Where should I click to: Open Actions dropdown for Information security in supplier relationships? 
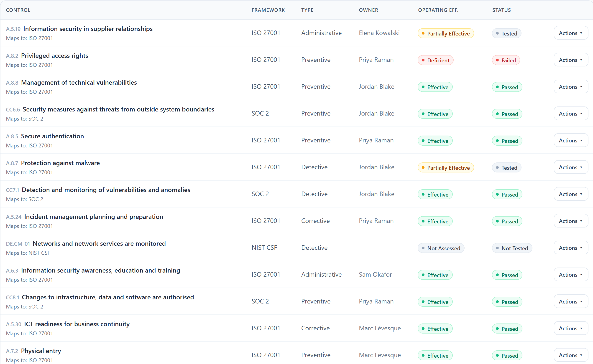571,33
